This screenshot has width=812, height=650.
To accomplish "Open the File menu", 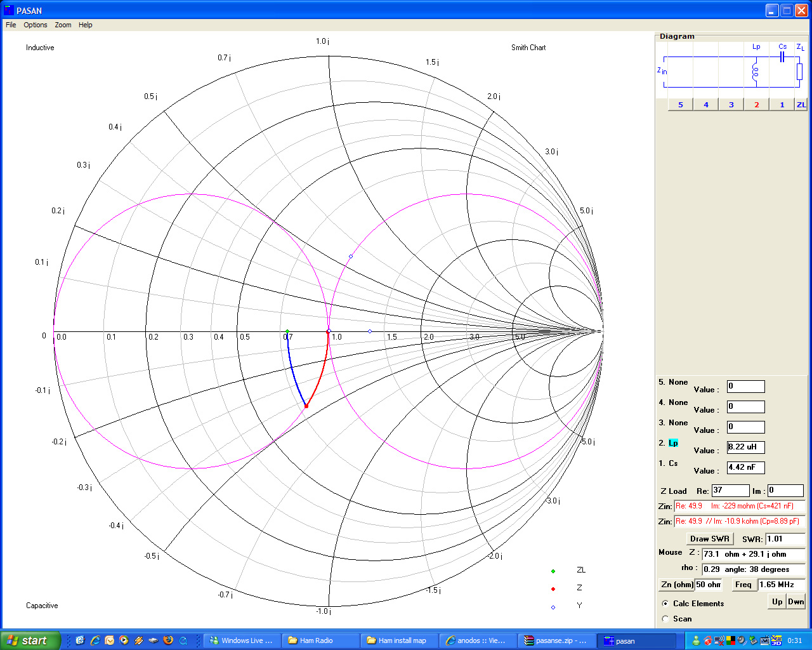I will pos(11,25).
